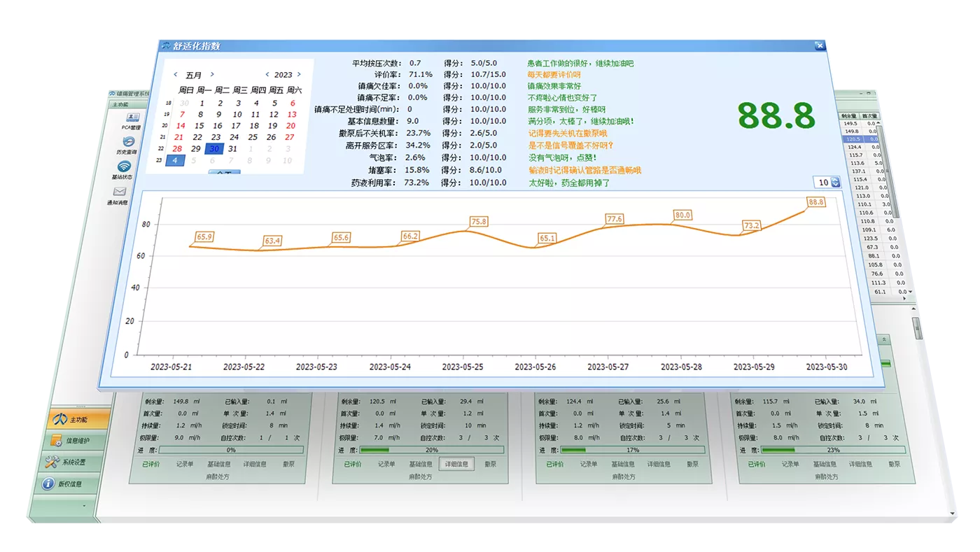Open 记录单 on the 149.8 ml card
Viewport: 980px width, 552px height.
pos(185,464)
